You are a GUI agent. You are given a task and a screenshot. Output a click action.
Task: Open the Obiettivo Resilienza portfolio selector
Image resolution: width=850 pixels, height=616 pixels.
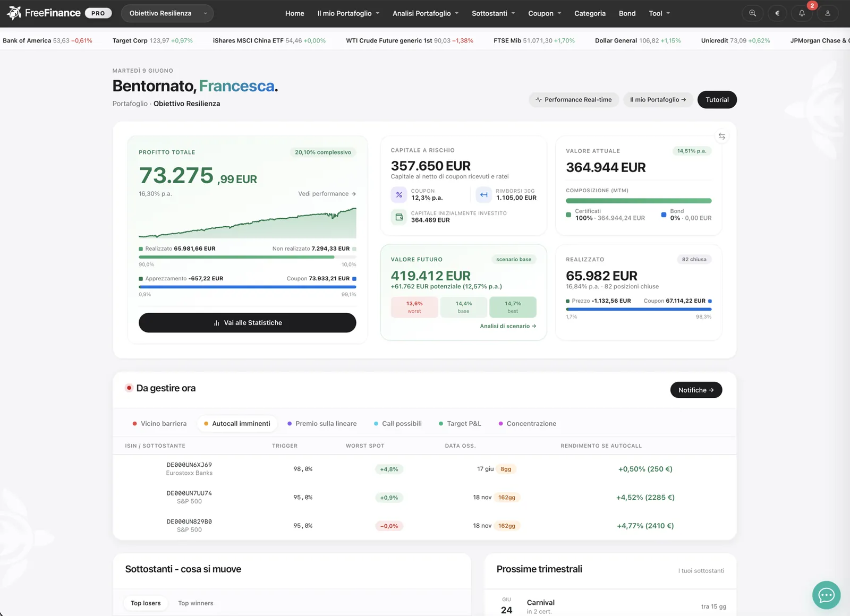[x=167, y=13]
